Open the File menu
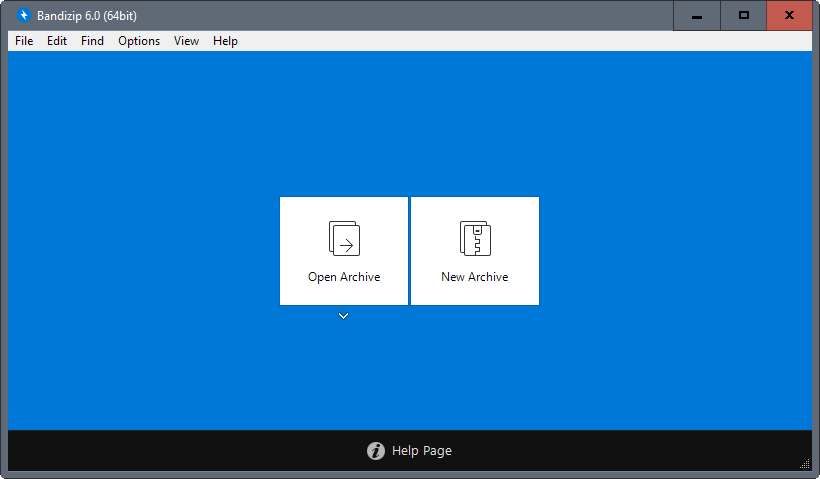The width and height of the screenshot is (820, 479). point(24,41)
